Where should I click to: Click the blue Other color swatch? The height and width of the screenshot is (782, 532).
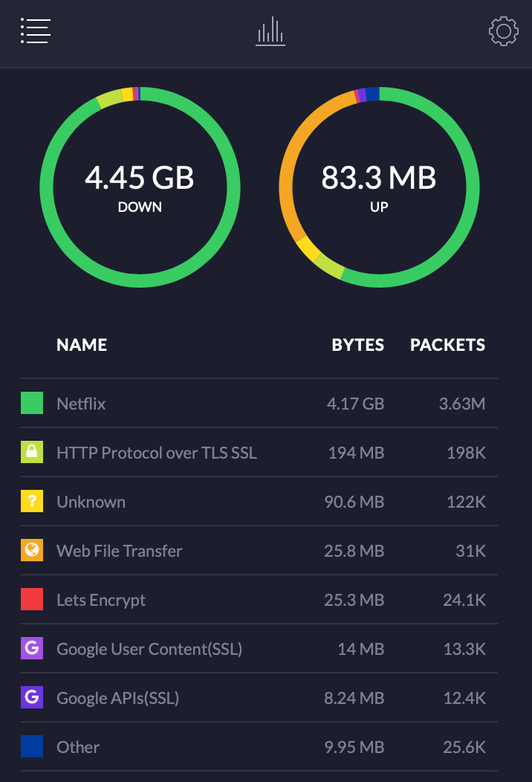32,747
